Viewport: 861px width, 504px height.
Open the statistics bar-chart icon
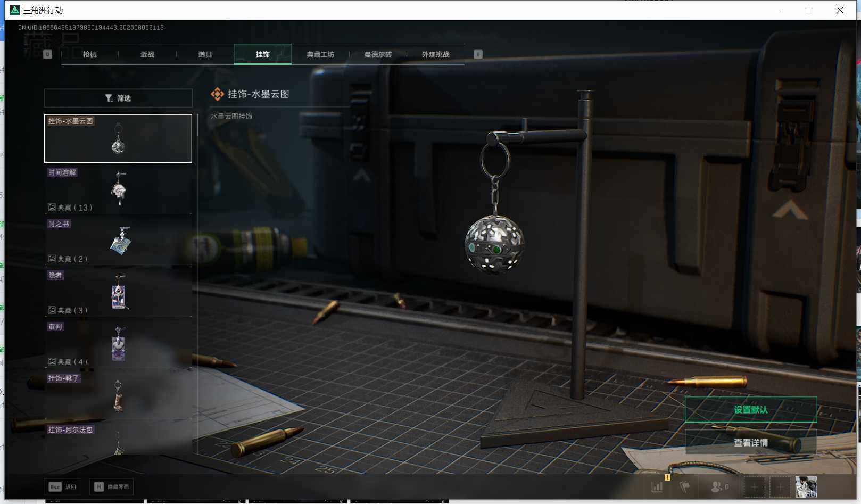coord(657,486)
